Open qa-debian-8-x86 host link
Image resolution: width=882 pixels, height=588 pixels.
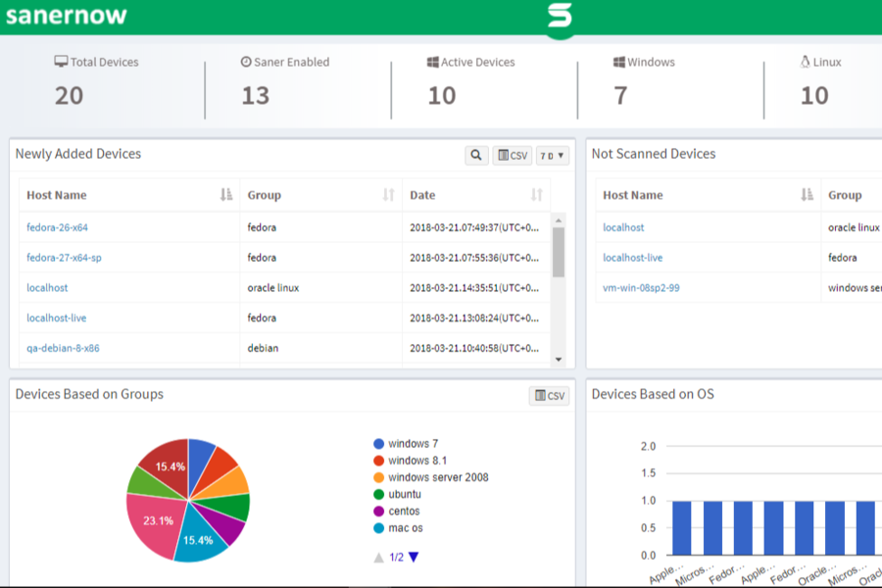pos(63,348)
